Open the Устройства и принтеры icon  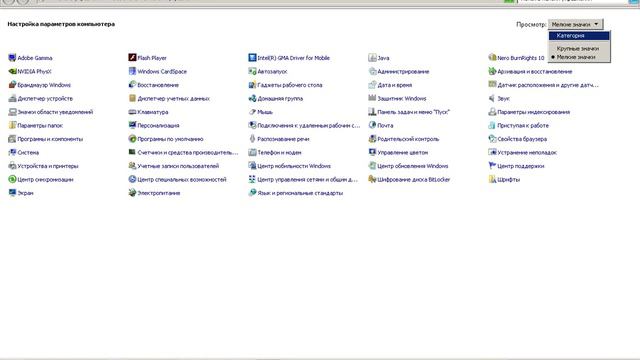click(x=12, y=166)
